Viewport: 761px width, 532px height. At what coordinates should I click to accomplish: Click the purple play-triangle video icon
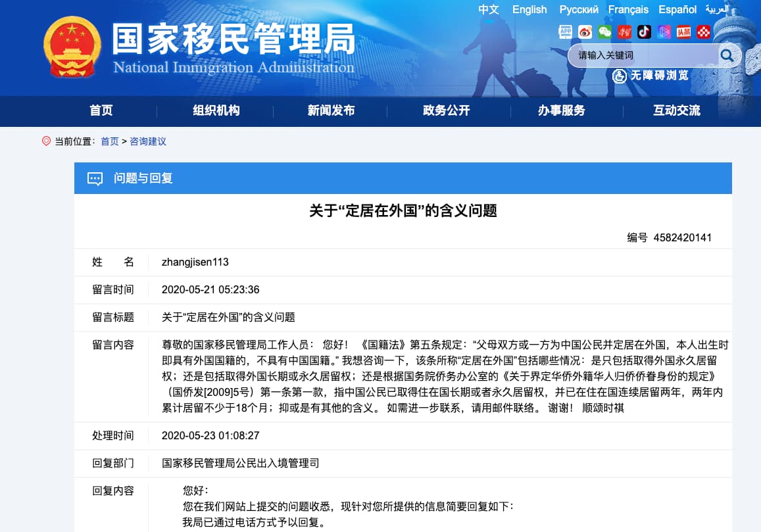click(x=664, y=32)
